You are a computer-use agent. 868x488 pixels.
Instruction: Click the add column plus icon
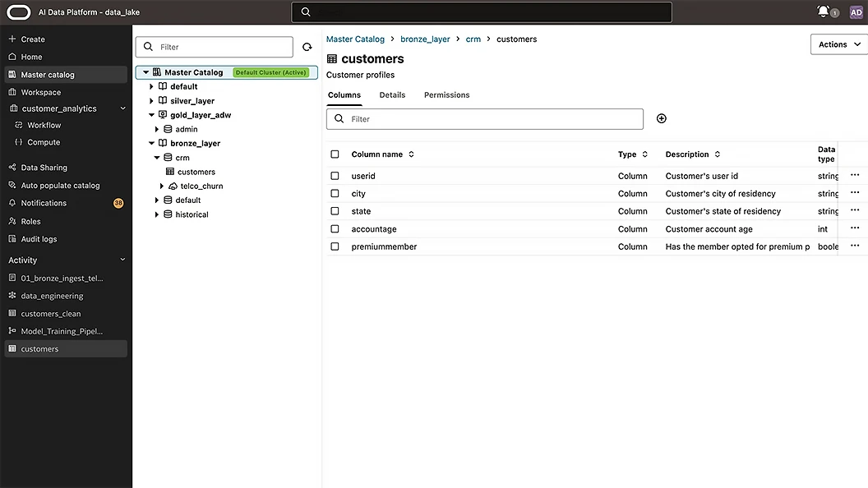[x=661, y=118]
